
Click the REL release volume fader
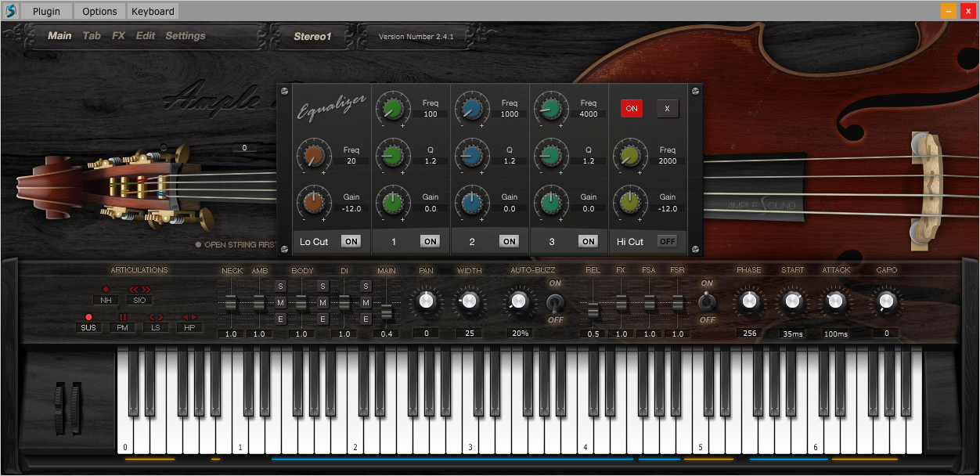click(x=593, y=310)
